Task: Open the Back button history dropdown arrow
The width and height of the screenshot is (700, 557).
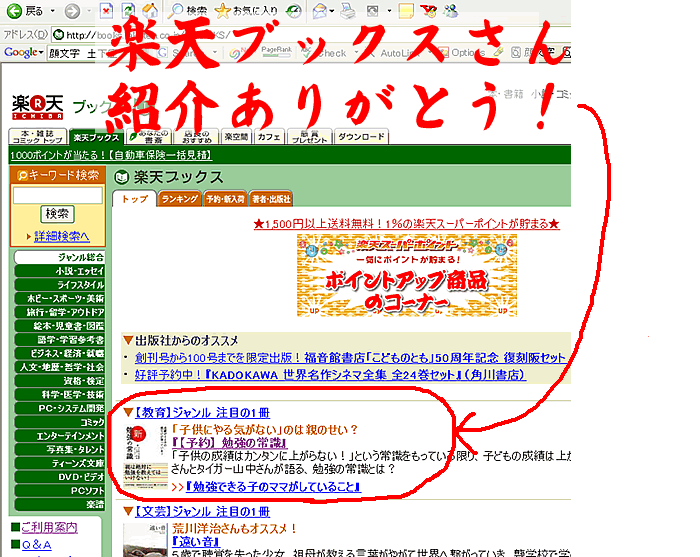Action: [x=53, y=11]
